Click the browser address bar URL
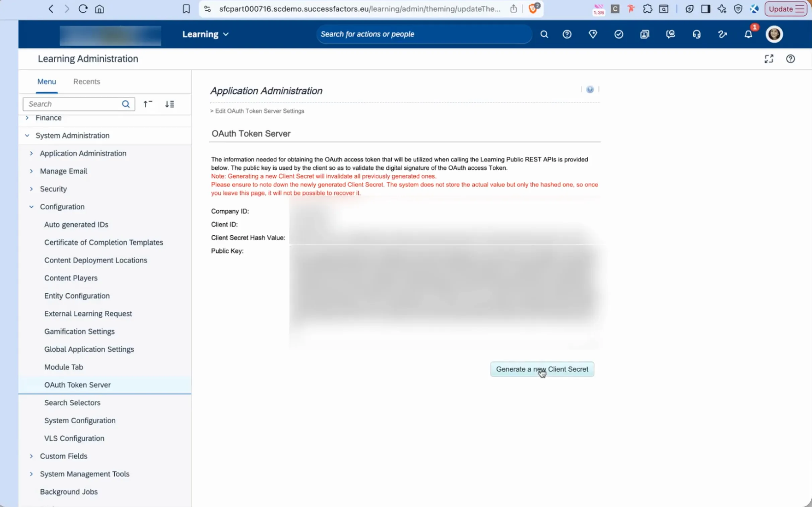The width and height of the screenshot is (812, 507). point(359,9)
